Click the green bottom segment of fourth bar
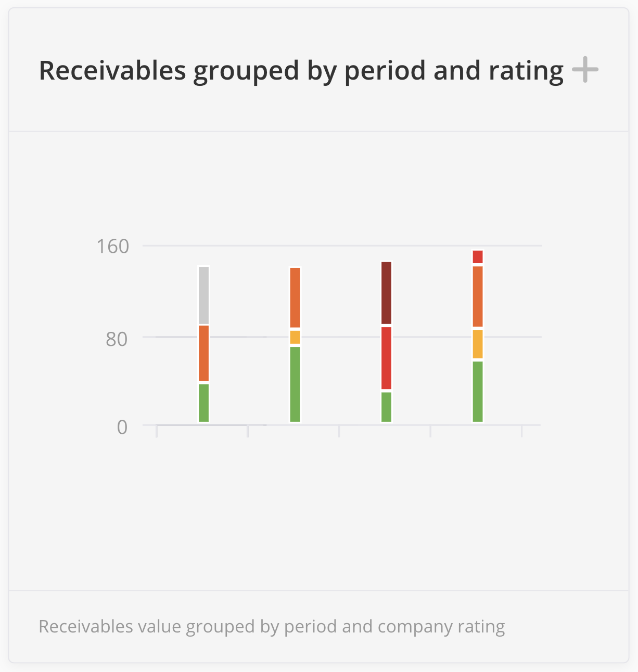 pos(478,392)
